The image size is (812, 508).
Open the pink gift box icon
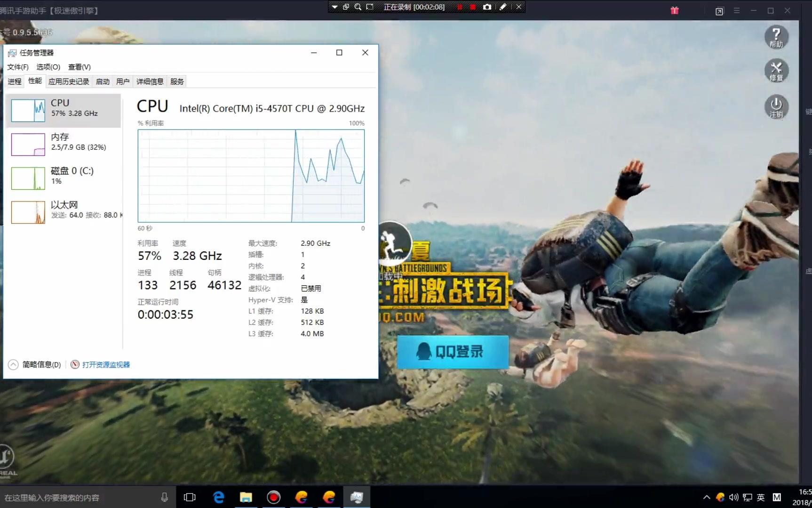click(675, 10)
